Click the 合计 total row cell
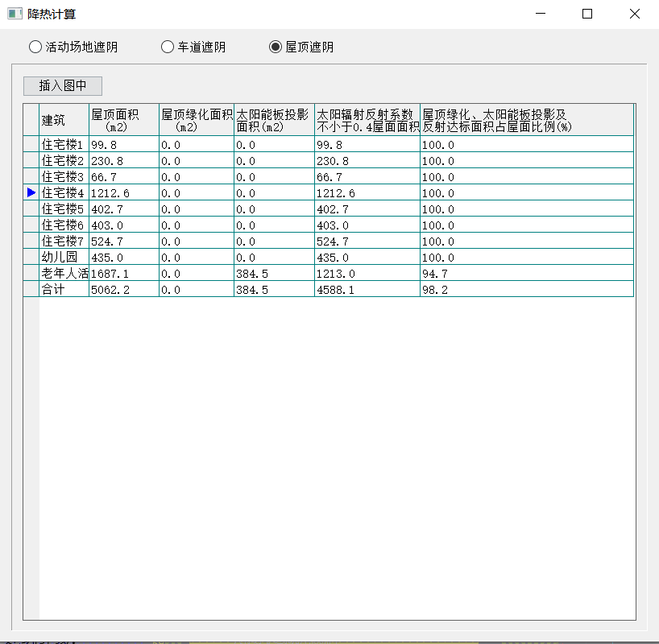Viewport: 659px width, 644px height. [x=64, y=290]
